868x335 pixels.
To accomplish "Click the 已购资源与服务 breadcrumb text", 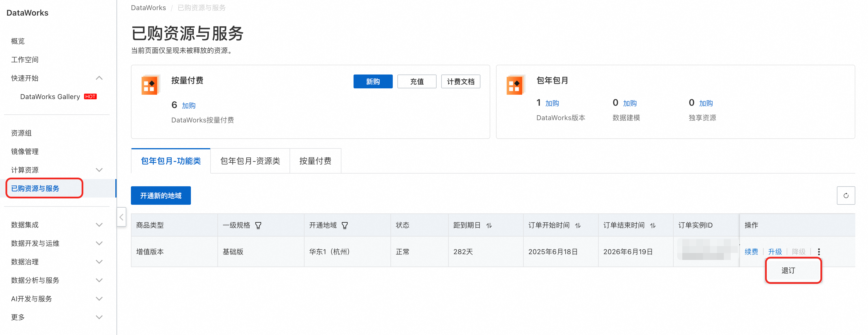I will 202,8.
